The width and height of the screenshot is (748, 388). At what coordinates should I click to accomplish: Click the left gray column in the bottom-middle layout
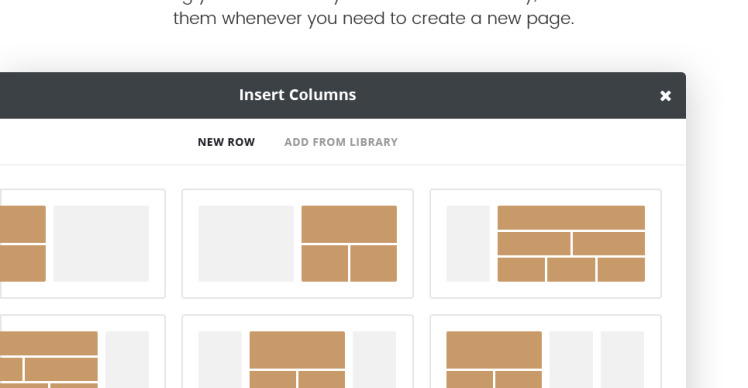tap(220, 359)
